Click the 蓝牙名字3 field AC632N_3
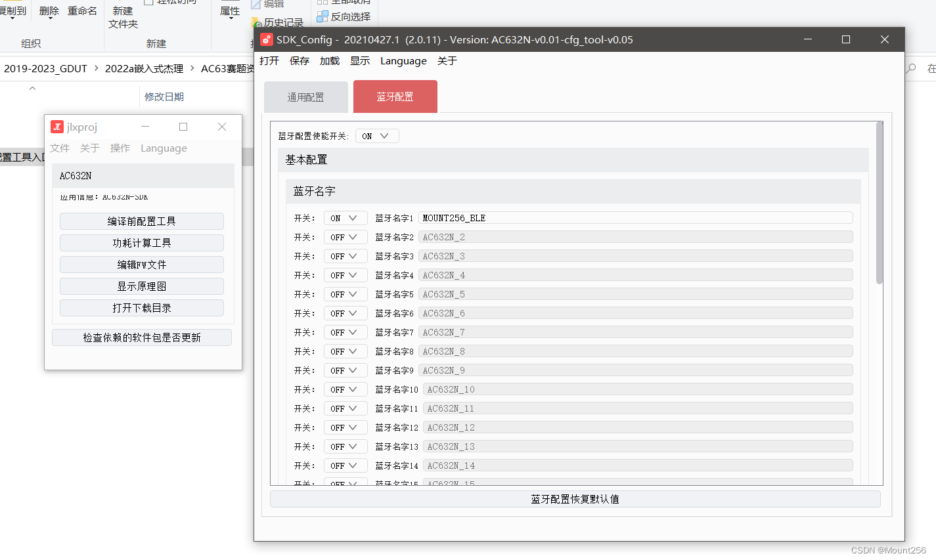The width and height of the screenshot is (936, 560). coord(636,256)
